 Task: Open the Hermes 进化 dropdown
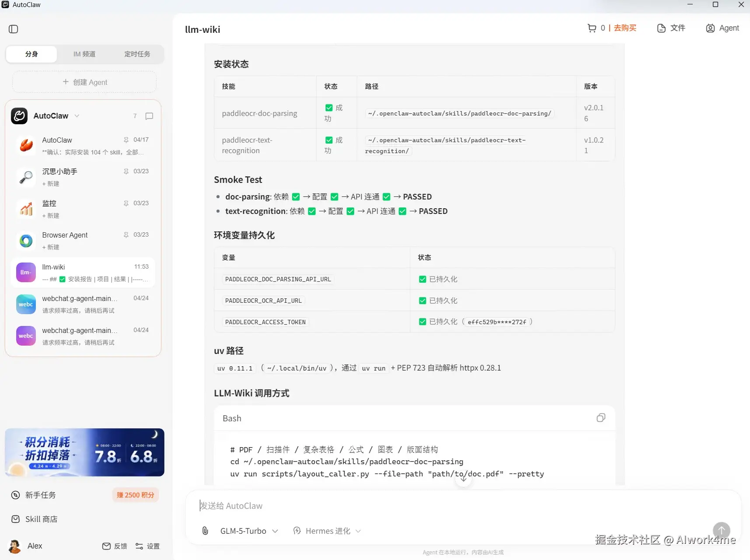click(x=327, y=531)
